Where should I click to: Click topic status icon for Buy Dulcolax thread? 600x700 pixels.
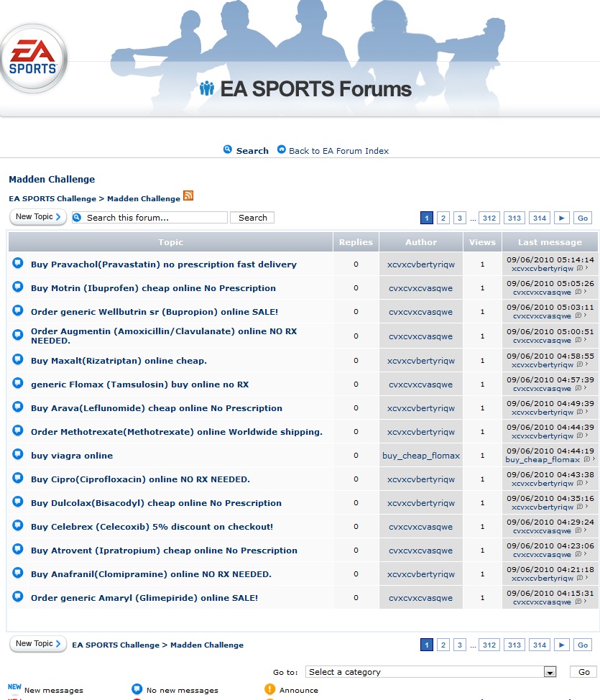click(18, 502)
